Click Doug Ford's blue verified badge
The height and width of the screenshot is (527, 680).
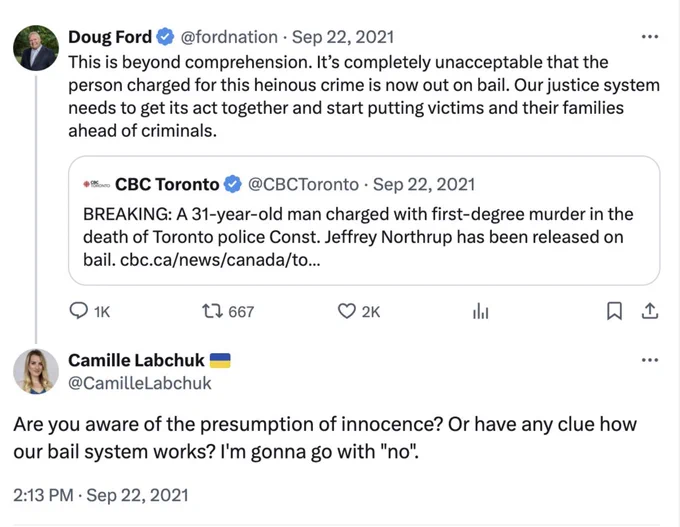point(165,37)
